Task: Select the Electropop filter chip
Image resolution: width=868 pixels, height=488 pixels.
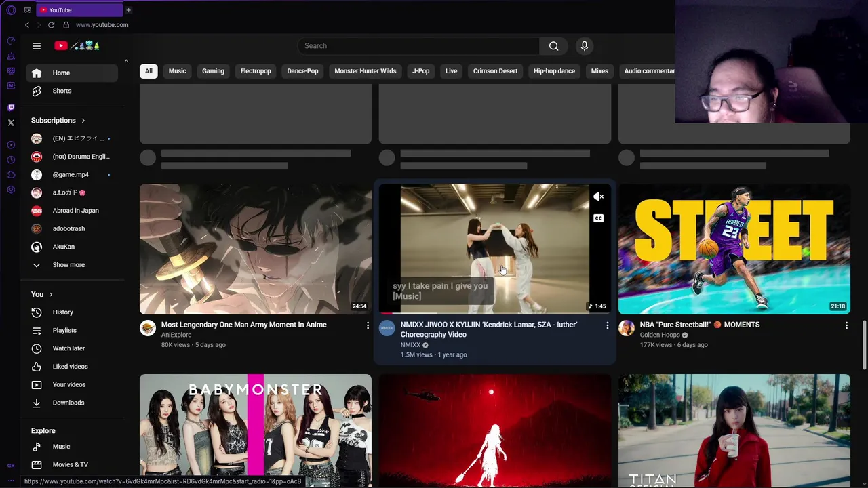Action: coord(256,71)
